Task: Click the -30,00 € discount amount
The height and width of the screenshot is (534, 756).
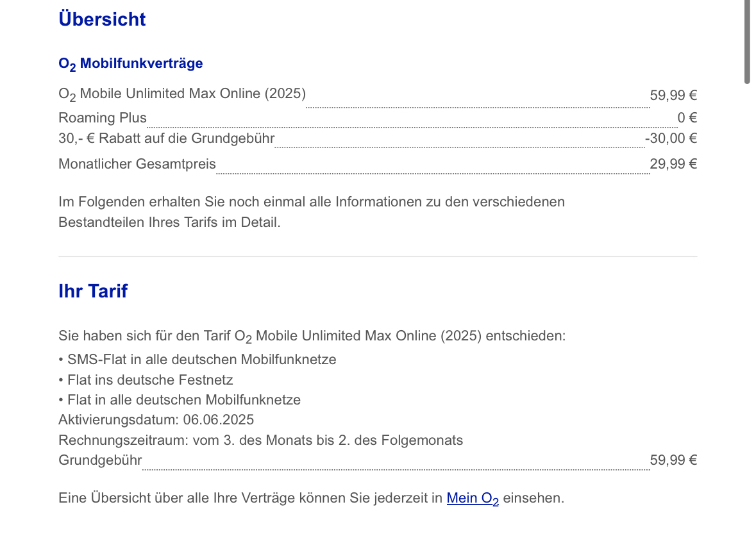Action: [671, 138]
